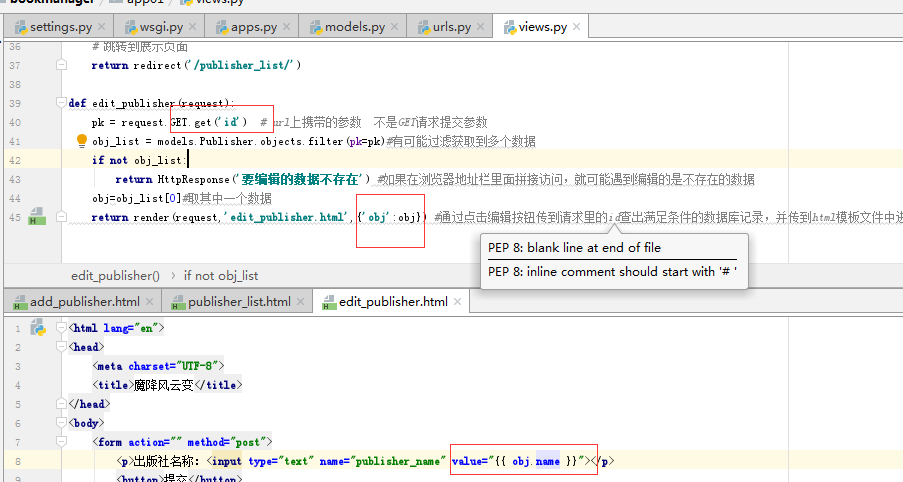Collapse the body tag fold marker
This screenshot has height=482, width=903.
[61, 423]
